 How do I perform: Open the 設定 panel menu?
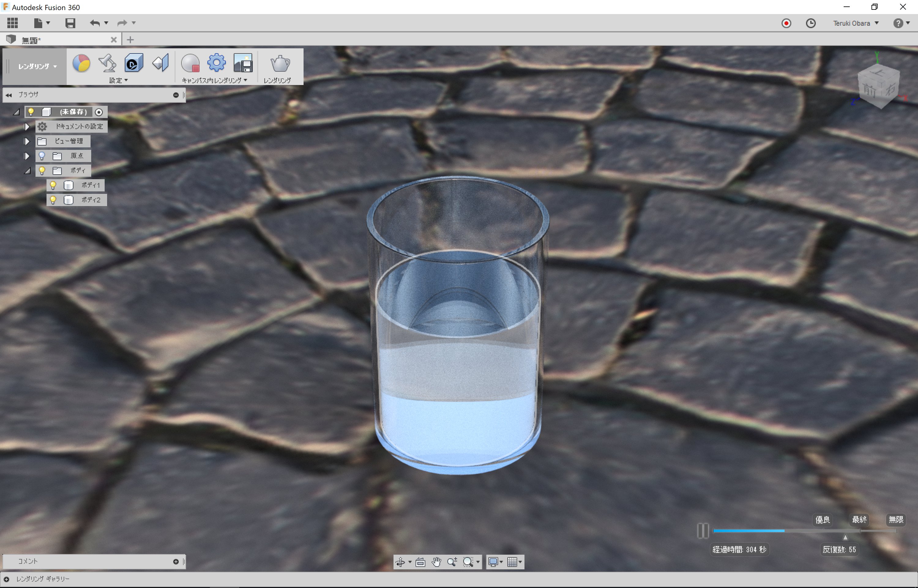(118, 80)
